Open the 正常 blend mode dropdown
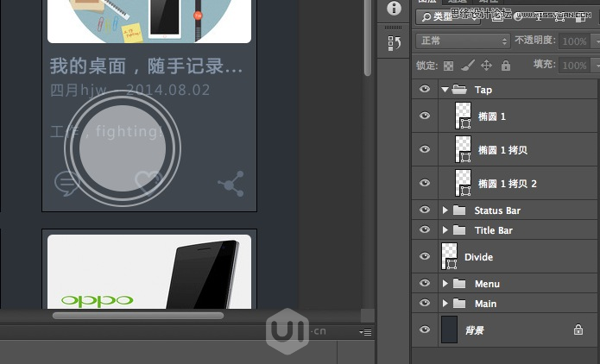 coord(462,41)
